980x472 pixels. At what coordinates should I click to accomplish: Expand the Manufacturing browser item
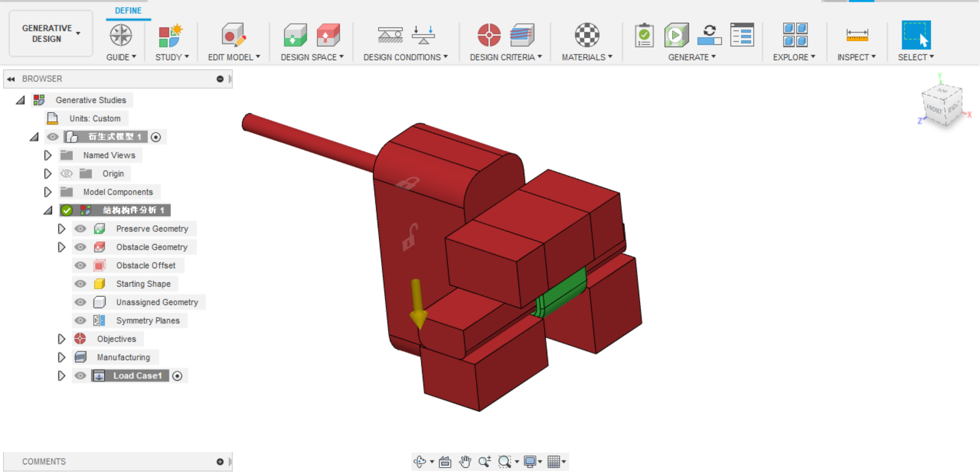coord(62,357)
